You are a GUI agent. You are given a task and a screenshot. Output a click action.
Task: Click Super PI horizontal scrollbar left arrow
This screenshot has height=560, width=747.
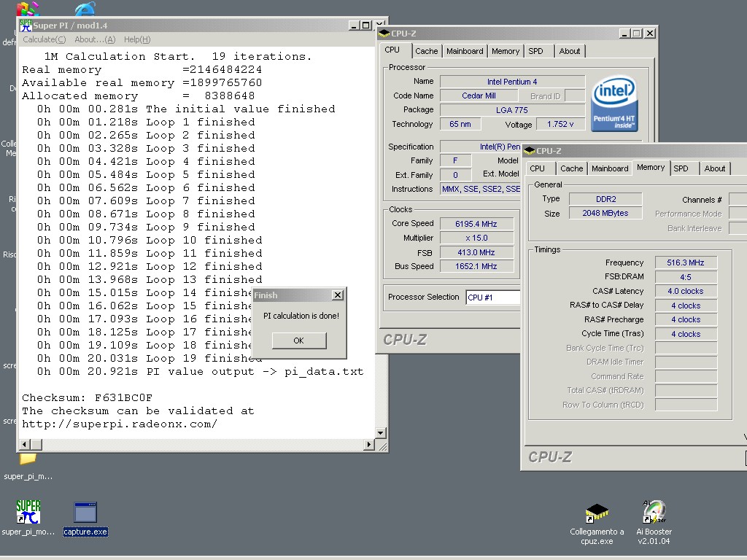(24, 444)
